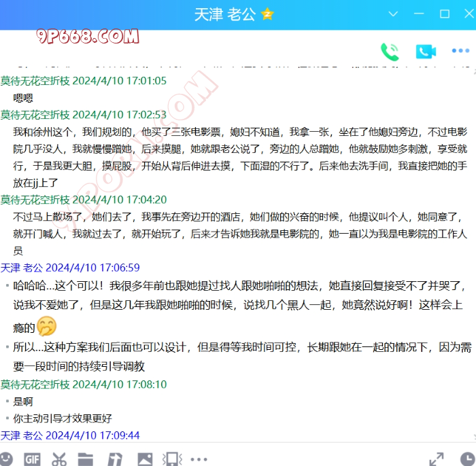Expand more tools in the bottom toolbar
The width and height of the screenshot is (476, 466).
point(199,459)
